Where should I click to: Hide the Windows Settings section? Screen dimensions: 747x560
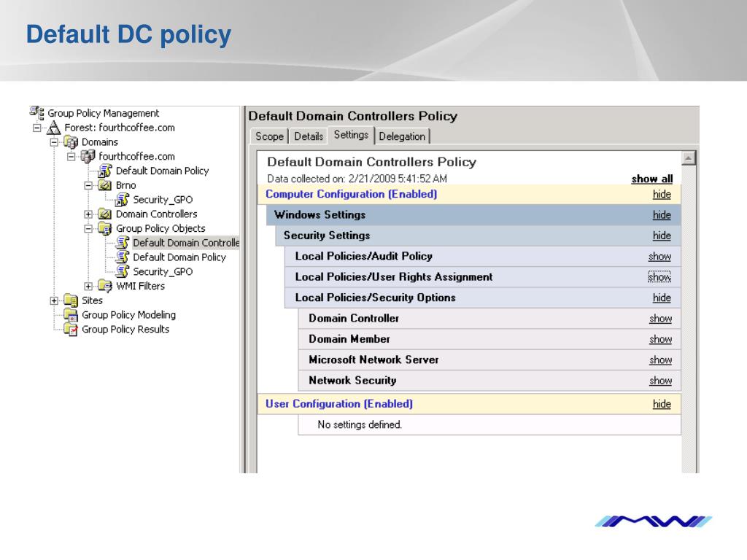[662, 215]
